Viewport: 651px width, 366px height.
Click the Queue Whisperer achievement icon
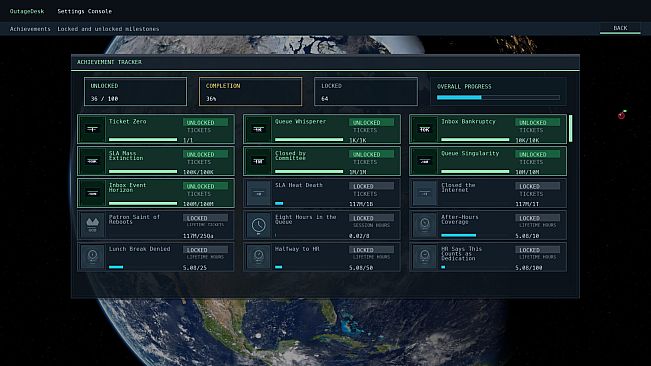click(258, 129)
